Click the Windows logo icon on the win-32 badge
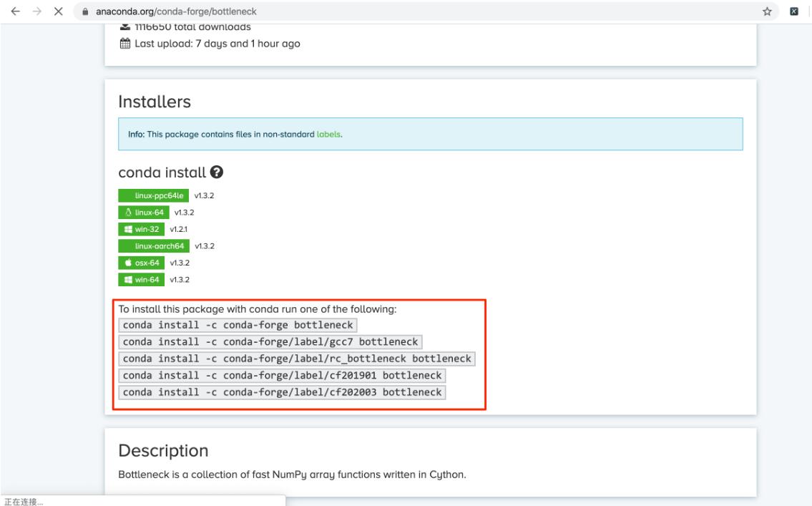 tap(128, 229)
